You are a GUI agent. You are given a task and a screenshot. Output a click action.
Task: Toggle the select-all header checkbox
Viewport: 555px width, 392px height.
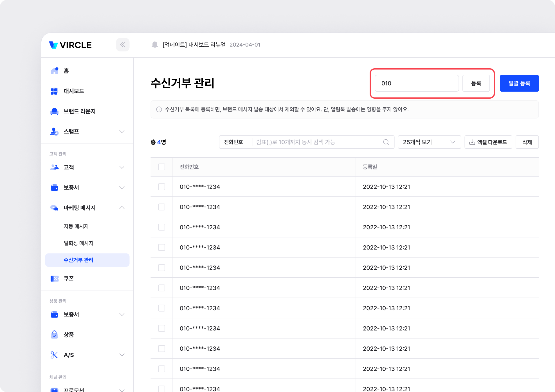click(x=161, y=167)
